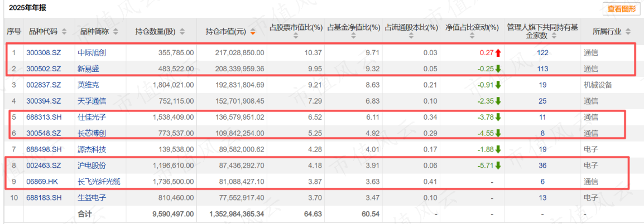
Task: Click fund count 6 for 长飞光纤光缆
Action: click(543, 181)
